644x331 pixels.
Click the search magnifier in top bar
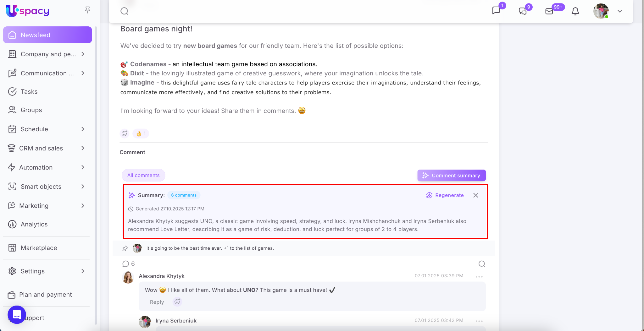[x=125, y=11]
